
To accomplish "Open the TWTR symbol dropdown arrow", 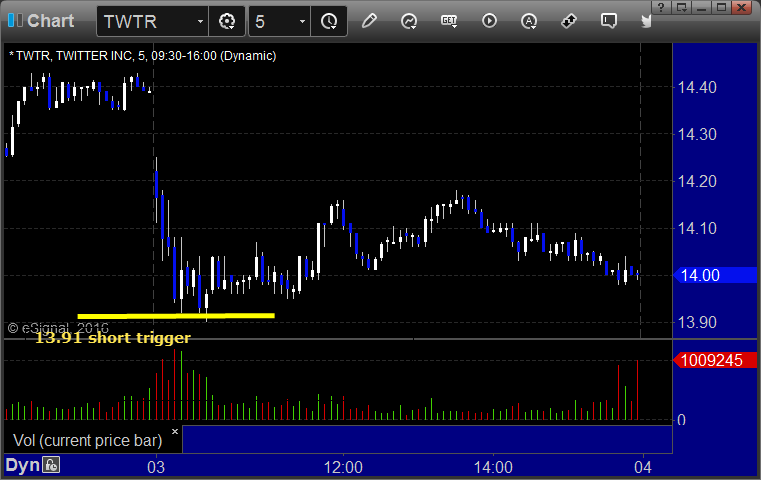I will tap(200, 21).
